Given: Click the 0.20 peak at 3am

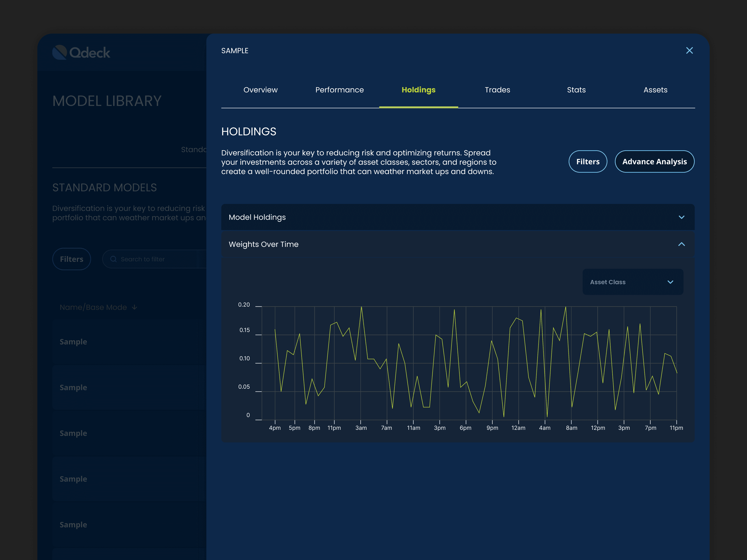Looking at the screenshot, I should [361, 307].
